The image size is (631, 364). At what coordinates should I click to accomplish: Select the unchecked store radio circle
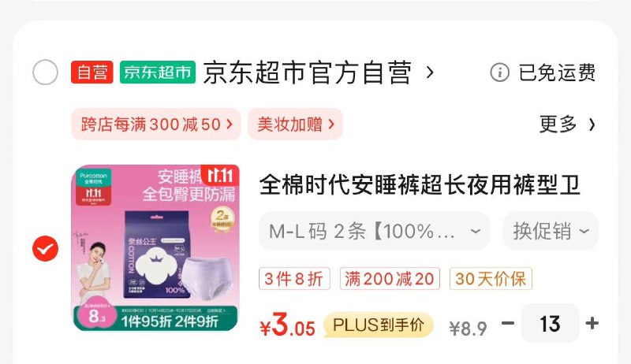[x=45, y=72]
